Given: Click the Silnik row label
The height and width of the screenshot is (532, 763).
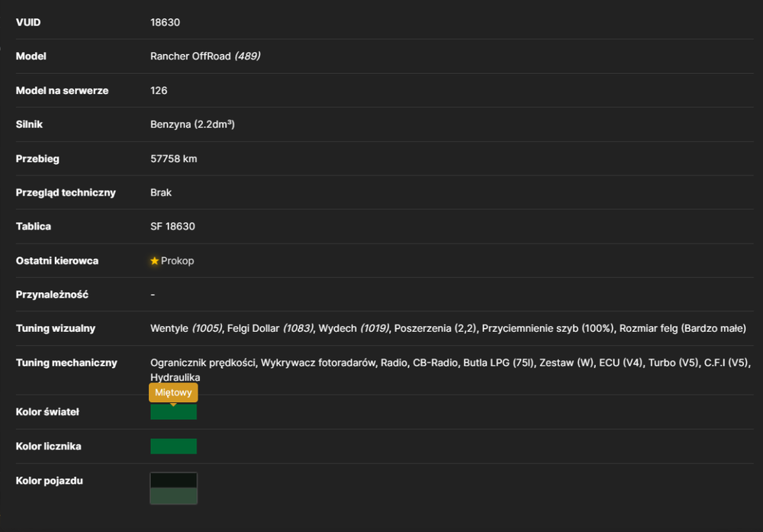Looking at the screenshot, I should pos(29,124).
